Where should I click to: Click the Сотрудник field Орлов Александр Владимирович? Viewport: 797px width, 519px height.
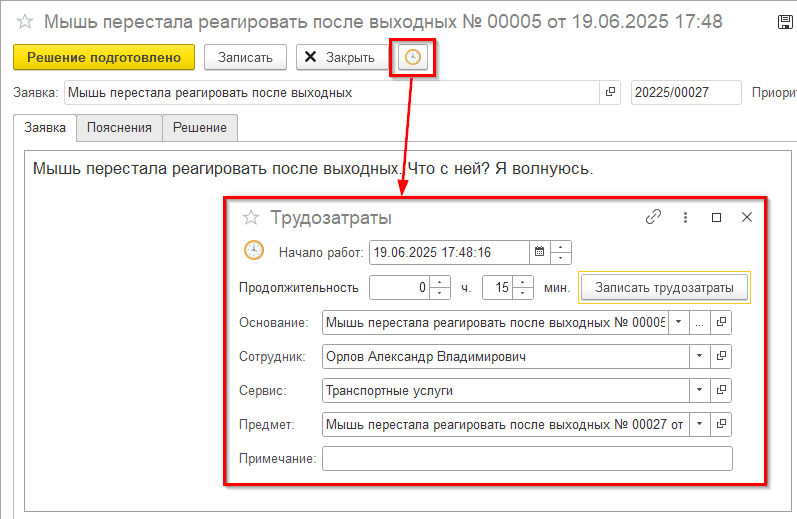coord(506,356)
